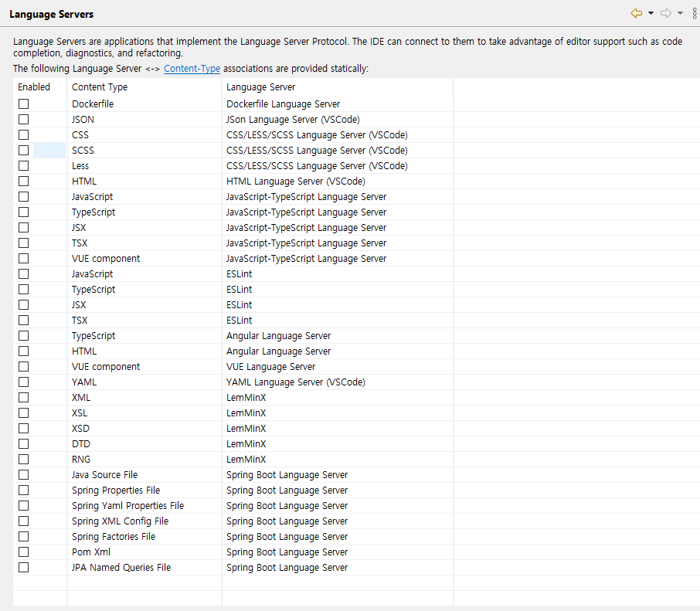
Task: Tick the SCSS content type checkbox
Action: tap(24, 151)
